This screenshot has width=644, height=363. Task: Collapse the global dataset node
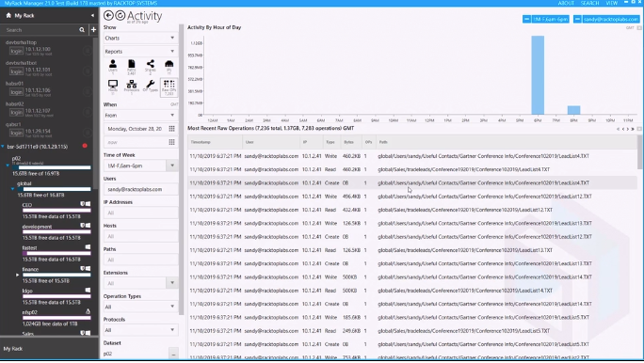[12, 189]
